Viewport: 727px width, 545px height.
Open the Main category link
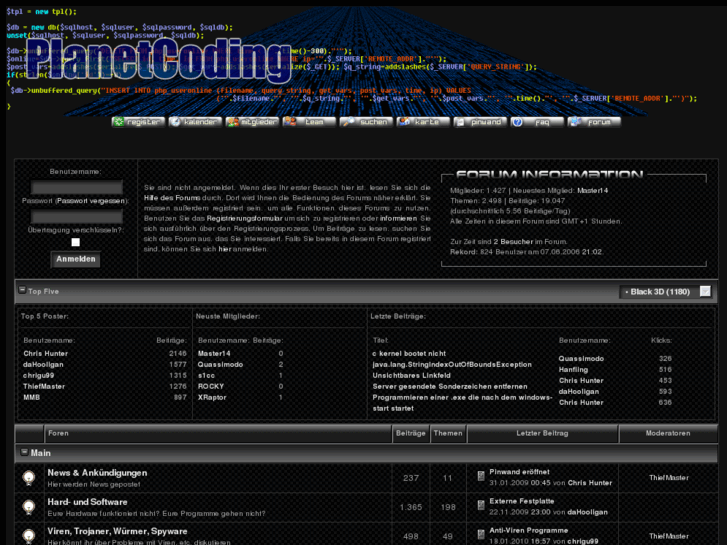point(41,453)
